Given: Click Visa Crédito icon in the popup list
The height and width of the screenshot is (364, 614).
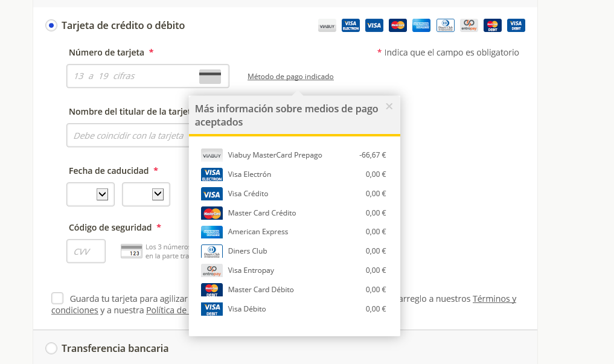Looking at the screenshot, I should (x=212, y=194).
